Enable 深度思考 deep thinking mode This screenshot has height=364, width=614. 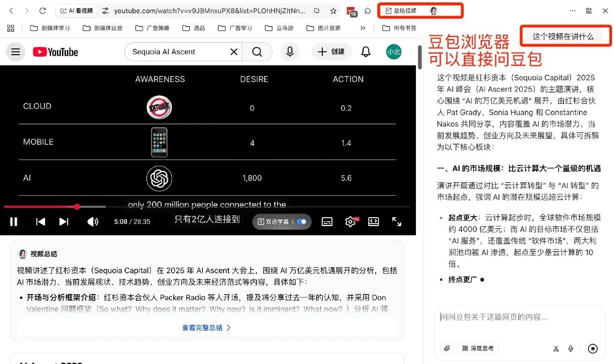(478, 348)
